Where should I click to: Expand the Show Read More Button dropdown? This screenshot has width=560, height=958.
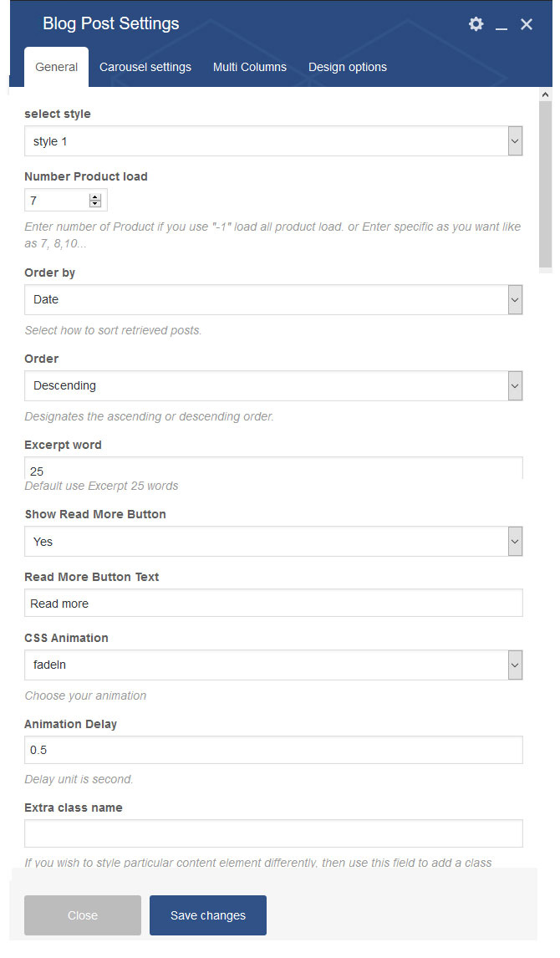pos(273,542)
